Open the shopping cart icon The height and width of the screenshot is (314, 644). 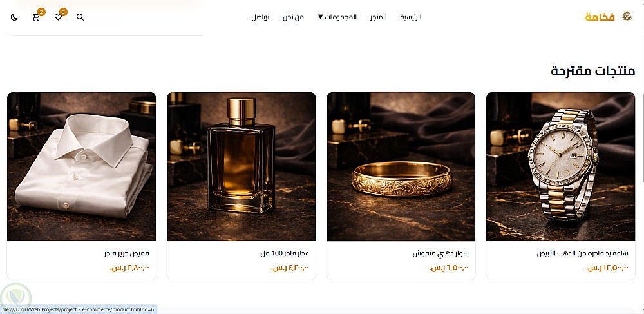[x=36, y=17]
